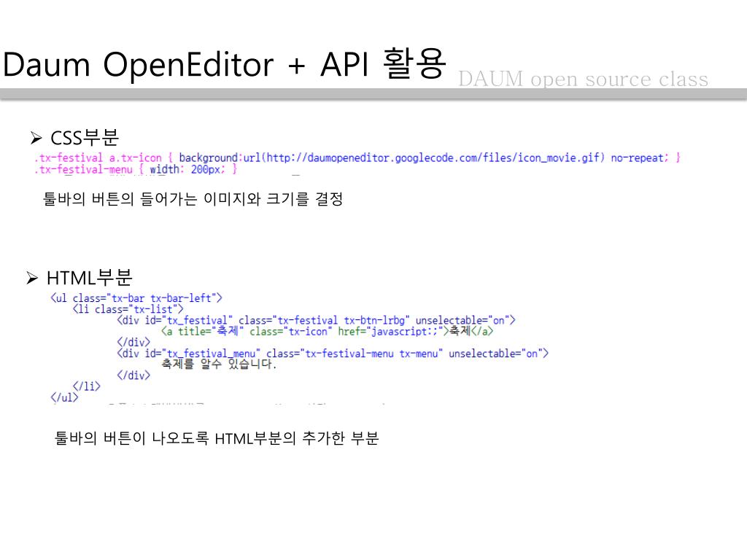Click the arrow bullet beside HTML부분
The width and height of the screenshot is (747, 560).
point(32,277)
